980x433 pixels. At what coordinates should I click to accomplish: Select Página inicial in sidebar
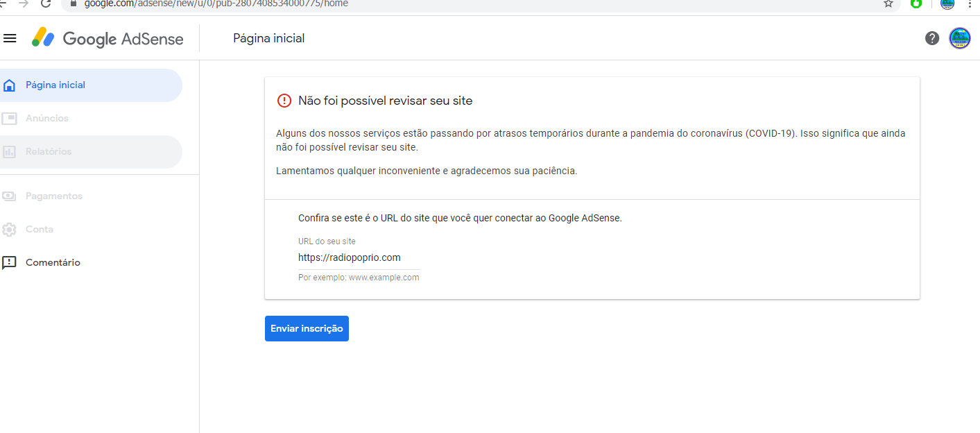click(91, 85)
